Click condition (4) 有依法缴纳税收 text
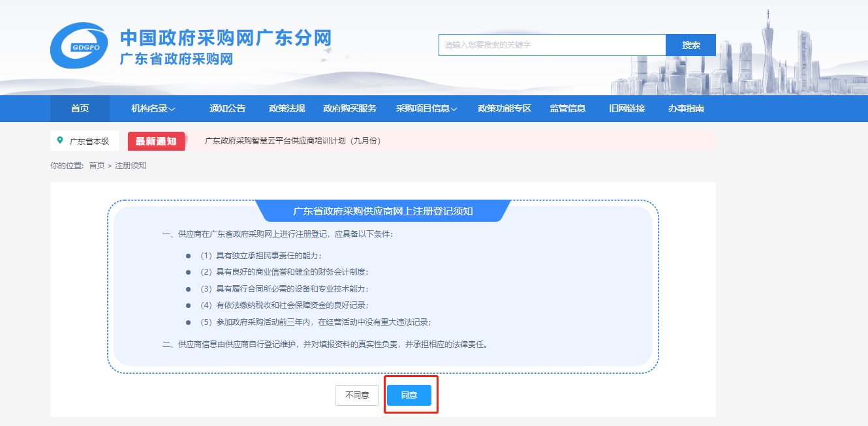This screenshot has width=868, height=426. click(284, 305)
